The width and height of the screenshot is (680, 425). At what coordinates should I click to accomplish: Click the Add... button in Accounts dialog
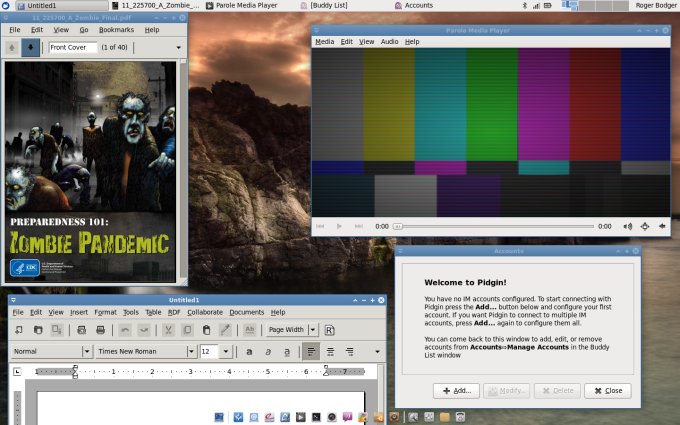[x=455, y=390]
